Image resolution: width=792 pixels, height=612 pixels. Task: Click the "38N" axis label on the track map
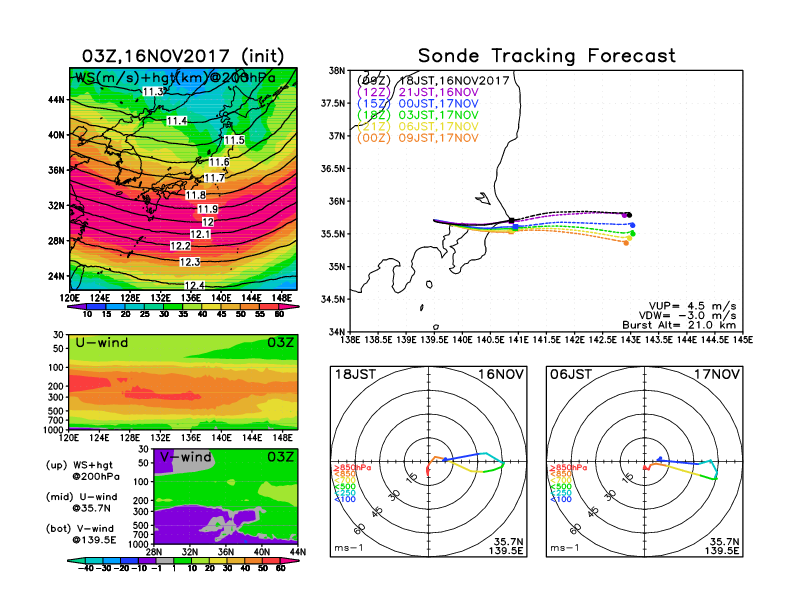click(x=337, y=71)
